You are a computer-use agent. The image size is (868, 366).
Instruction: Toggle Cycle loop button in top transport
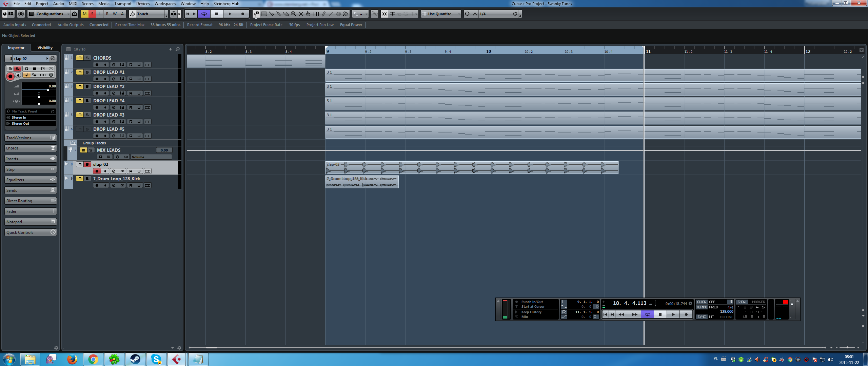point(204,14)
